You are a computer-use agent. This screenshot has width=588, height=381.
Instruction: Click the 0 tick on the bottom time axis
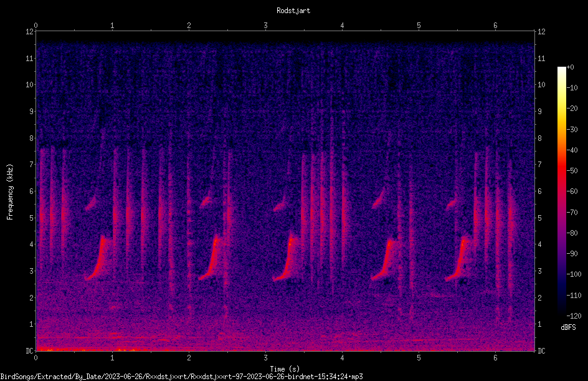pos(36,358)
